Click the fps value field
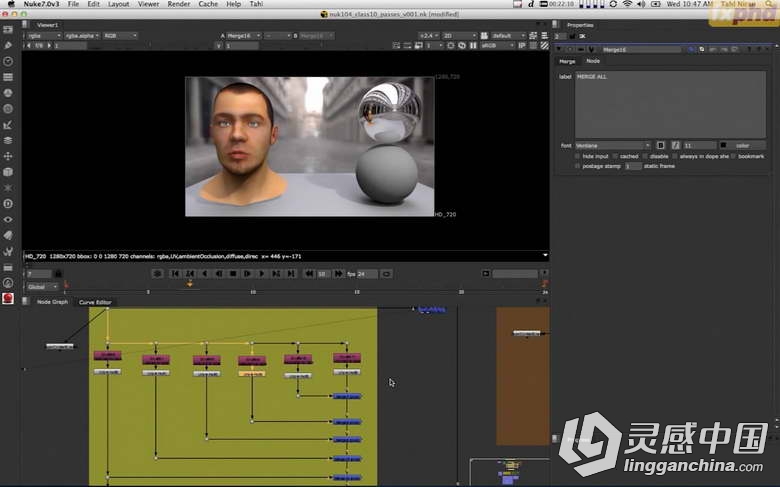Viewport: 780px width, 487px height. [x=368, y=274]
